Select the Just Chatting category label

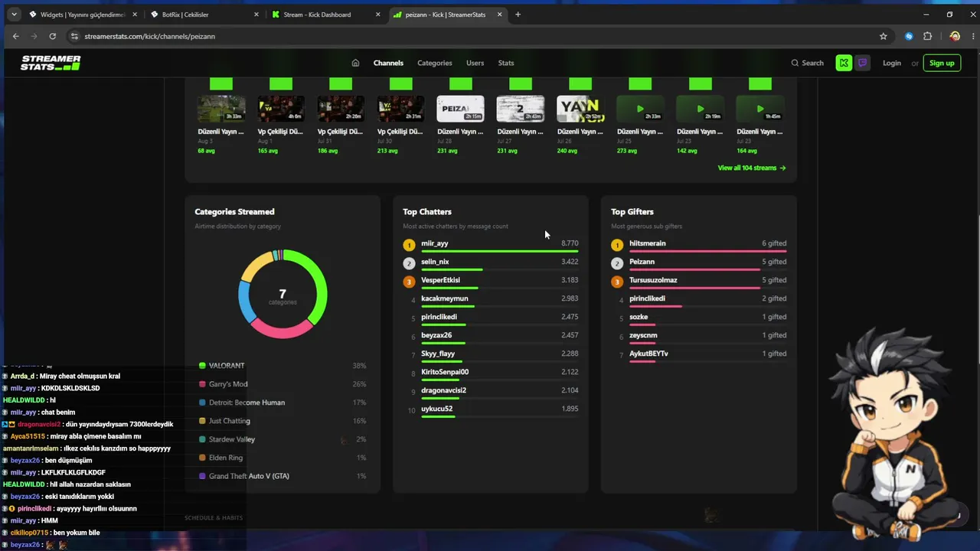230,421
